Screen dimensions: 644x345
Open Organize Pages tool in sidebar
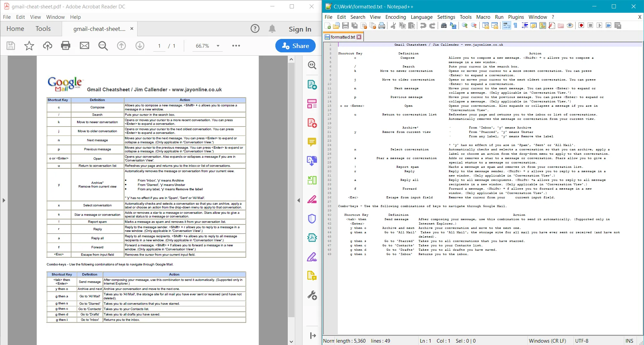click(312, 180)
